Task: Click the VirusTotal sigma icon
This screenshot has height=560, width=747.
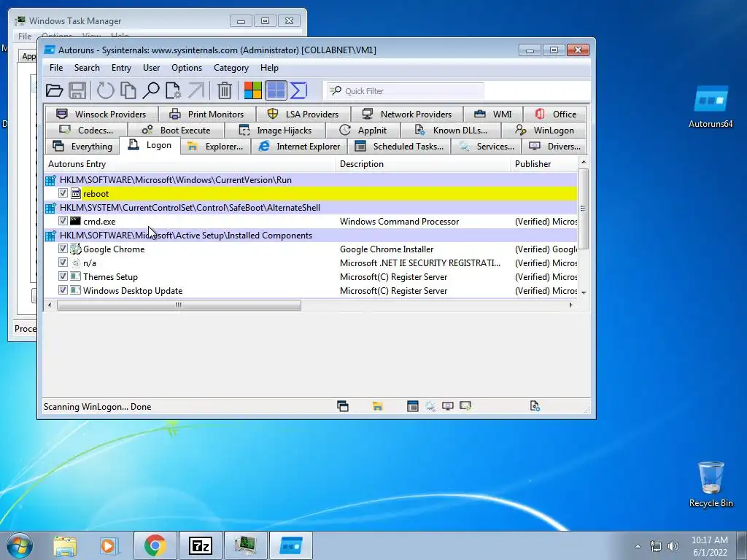Action: (298, 90)
